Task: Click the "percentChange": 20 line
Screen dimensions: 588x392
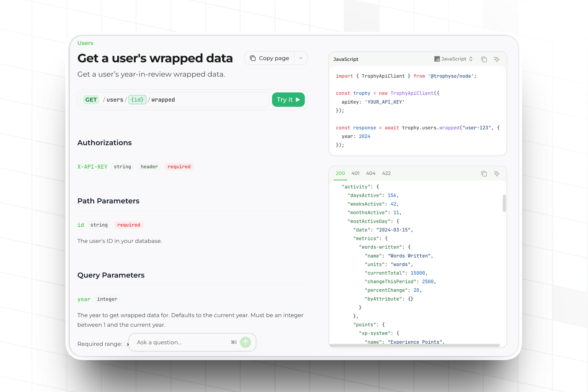Action: point(393,290)
